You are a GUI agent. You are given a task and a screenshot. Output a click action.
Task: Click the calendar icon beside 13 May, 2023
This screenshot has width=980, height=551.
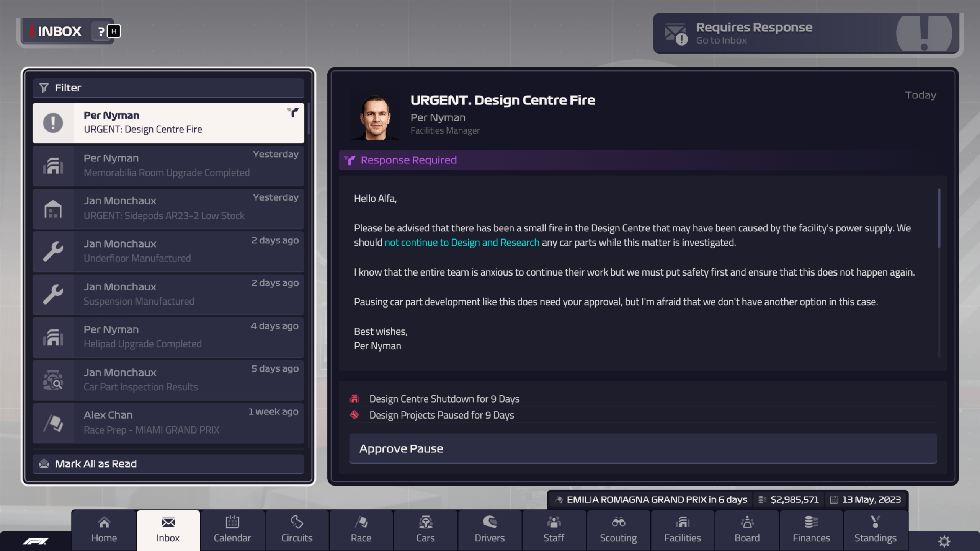pos(834,500)
